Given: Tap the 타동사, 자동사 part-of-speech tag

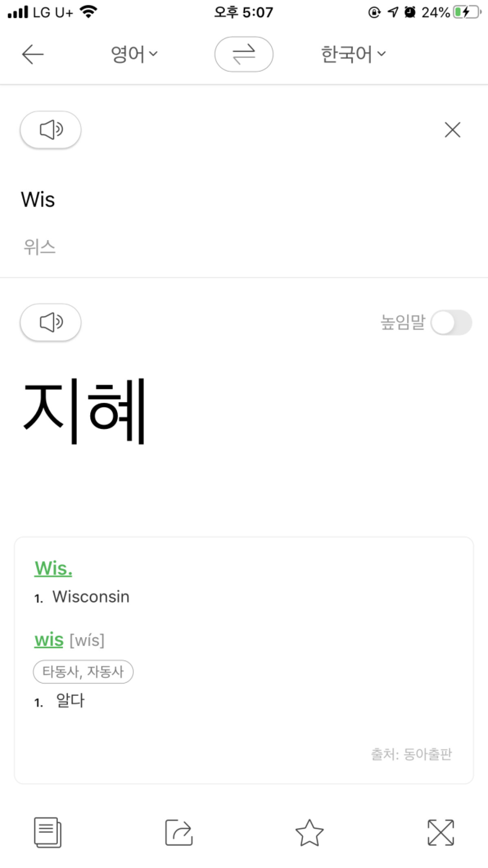Looking at the screenshot, I should pos(83,671).
